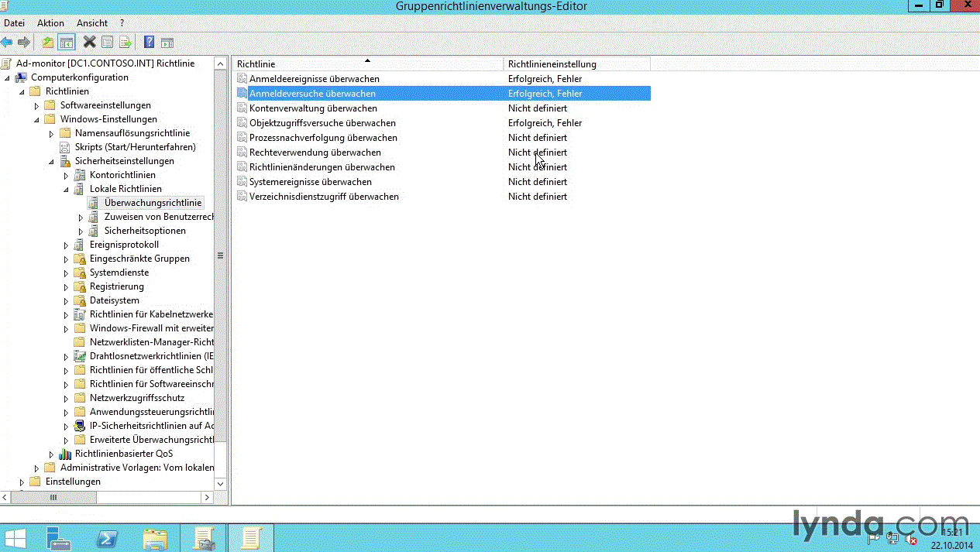Select Kontenverwaltung überwachen policy row
This screenshot has height=552, width=980.
[x=442, y=108]
